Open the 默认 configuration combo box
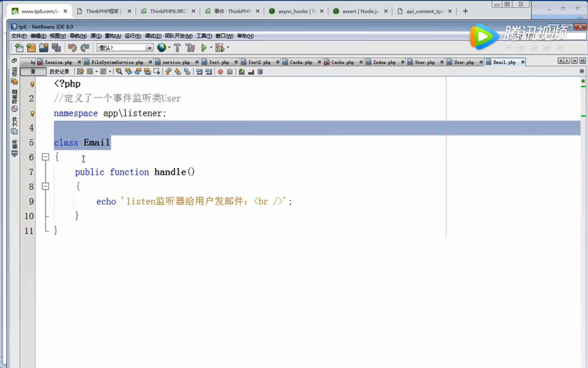Screen dimensions: 588x368 pyautogui.click(x=125, y=48)
